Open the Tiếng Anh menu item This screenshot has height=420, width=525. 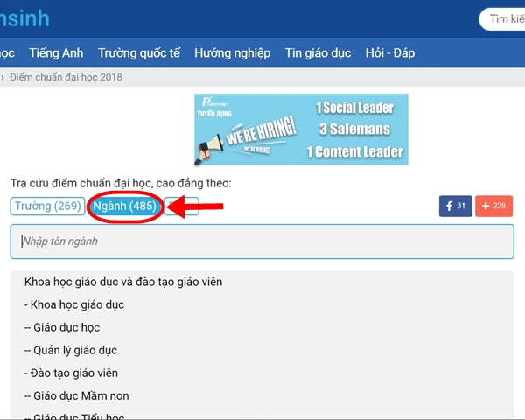55,53
